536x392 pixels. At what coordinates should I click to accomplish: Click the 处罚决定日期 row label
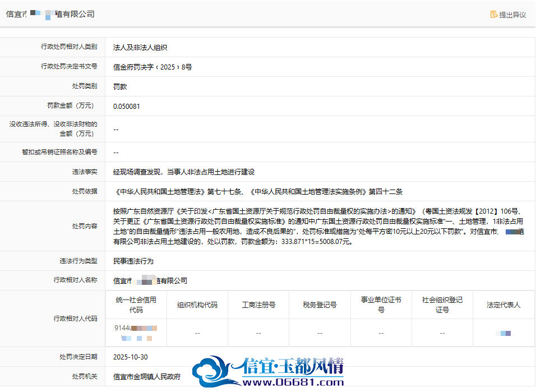(78, 357)
